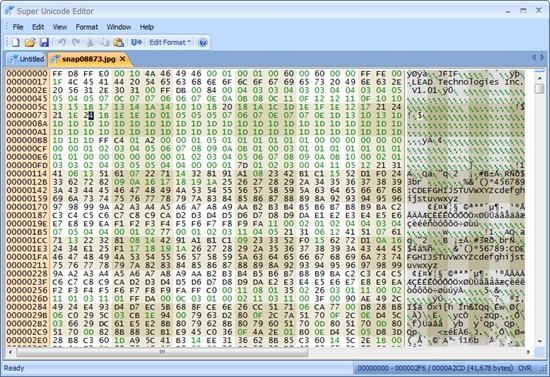Click the horizontal scrollbar thumb

click(x=162, y=352)
